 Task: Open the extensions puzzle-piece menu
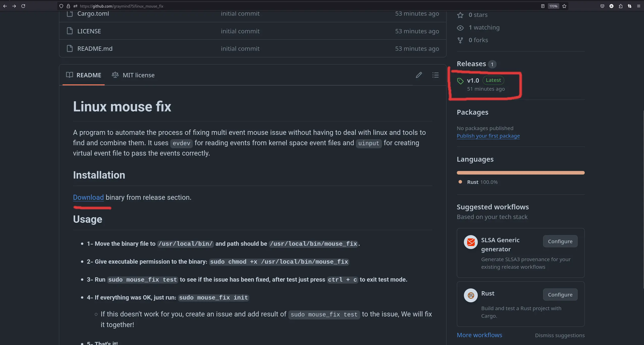coord(620,6)
